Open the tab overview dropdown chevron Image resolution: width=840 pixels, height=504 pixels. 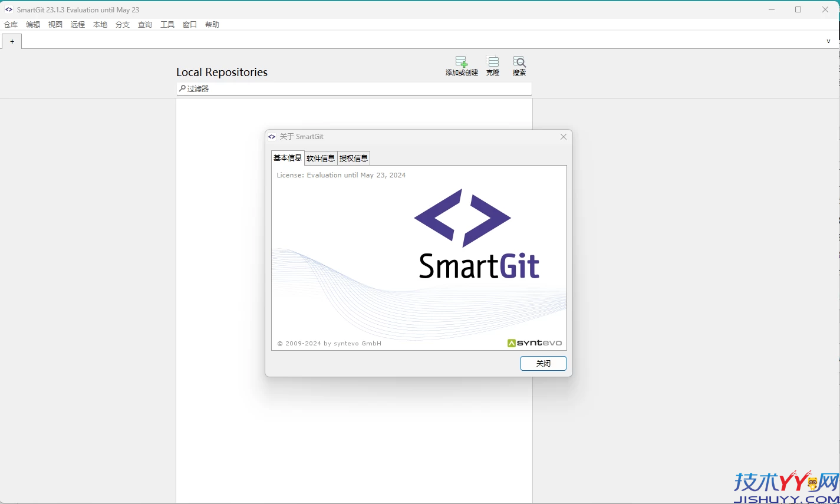[x=828, y=40]
